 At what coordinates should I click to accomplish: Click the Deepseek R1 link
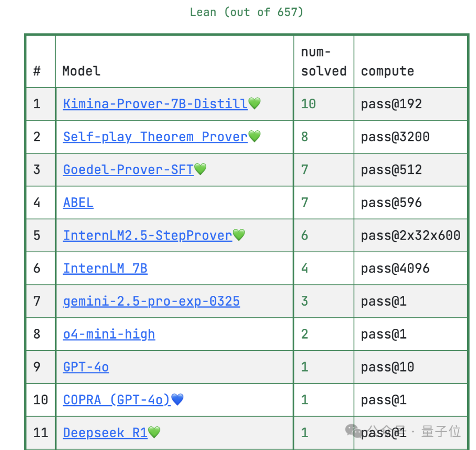coord(105,433)
